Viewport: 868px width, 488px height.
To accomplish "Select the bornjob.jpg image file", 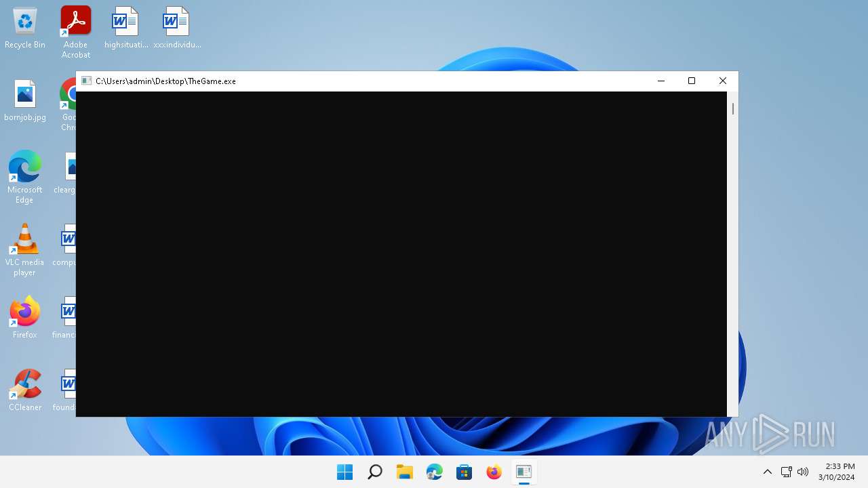I will 25,101.
